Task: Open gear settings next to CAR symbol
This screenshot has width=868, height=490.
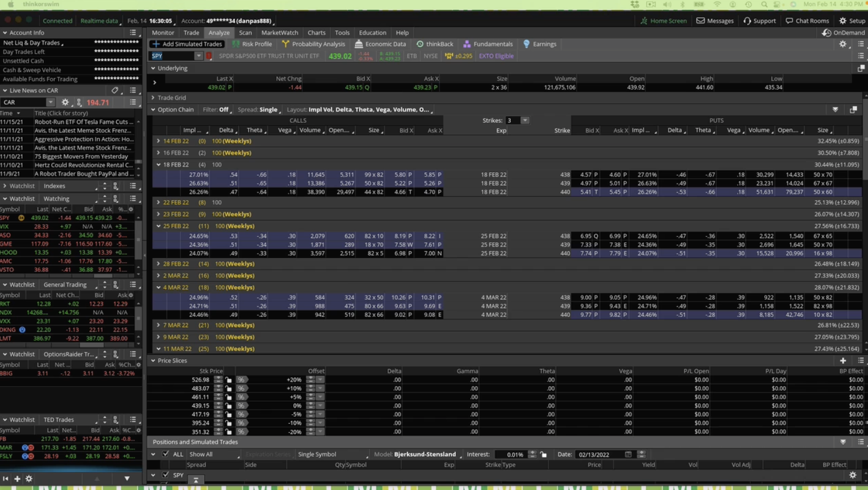Action: 65,103
